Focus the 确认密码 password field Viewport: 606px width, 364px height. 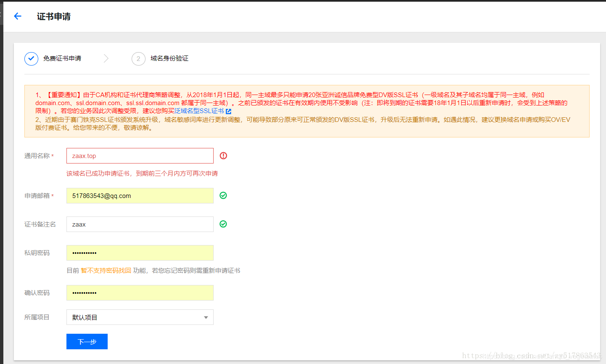pyautogui.click(x=140, y=293)
